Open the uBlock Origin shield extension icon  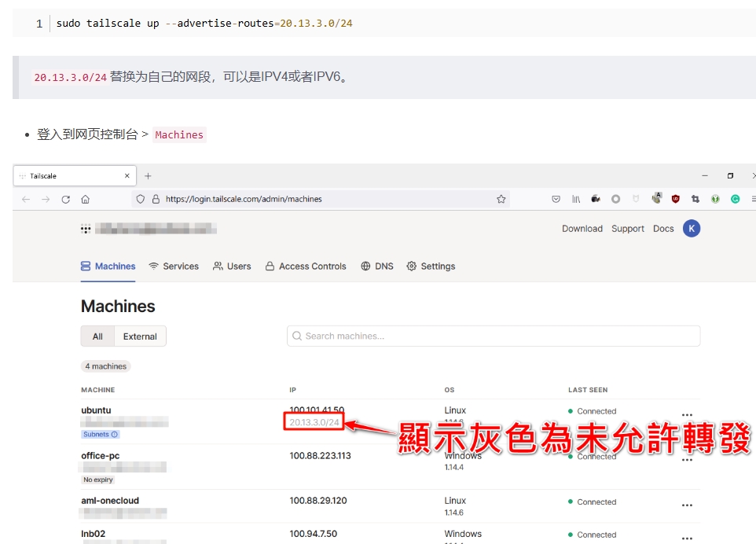(676, 199)
